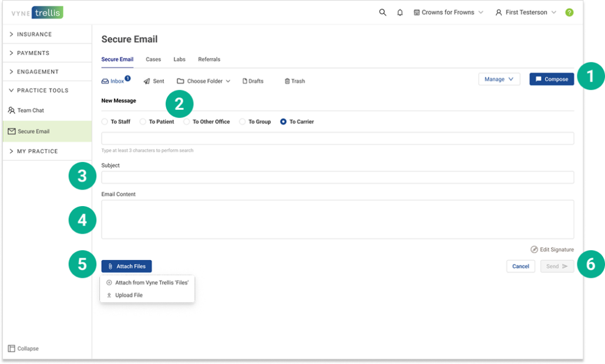Select the To Patient radio button

pos(143,122)
